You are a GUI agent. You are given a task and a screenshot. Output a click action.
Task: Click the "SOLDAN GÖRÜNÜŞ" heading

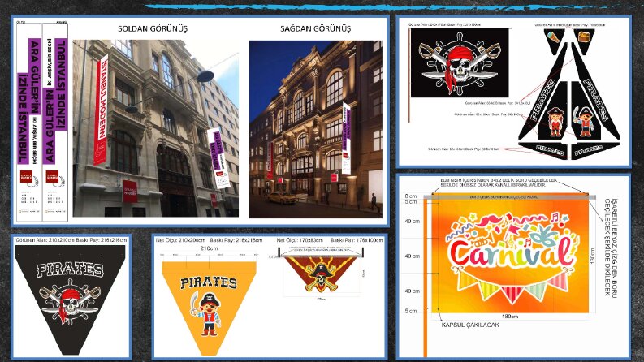pos(153,28)
